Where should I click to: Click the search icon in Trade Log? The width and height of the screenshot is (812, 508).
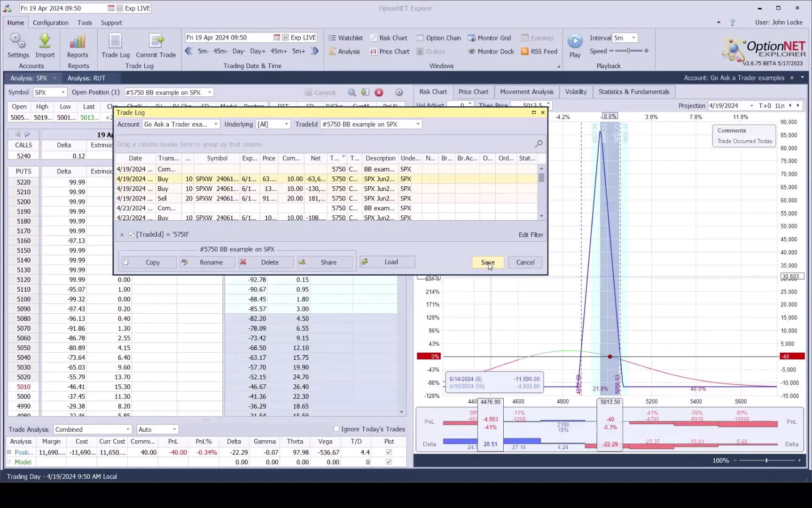coord(539,144)
